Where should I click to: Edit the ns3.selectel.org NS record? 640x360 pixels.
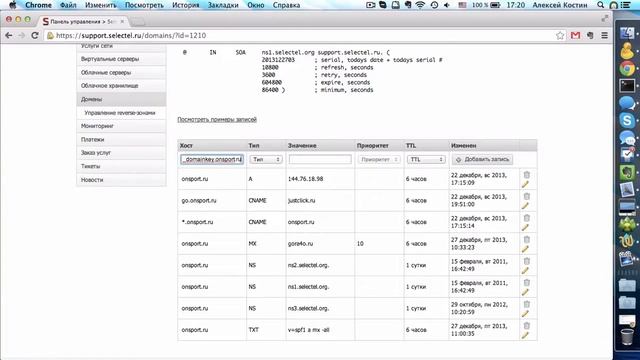[525, 314]
